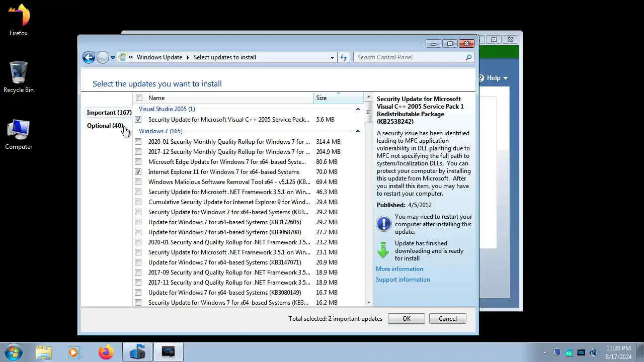Image resolution: width=644 pixels, height=362 pixels.
Task: Select the Optional (40) tab
Action: pyautogui.click(x=105, y=126)
